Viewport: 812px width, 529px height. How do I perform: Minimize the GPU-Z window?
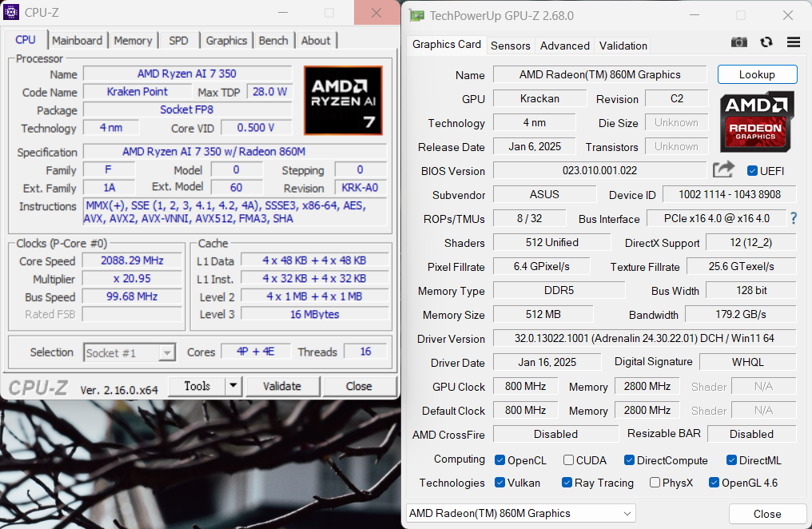(x=695, y=15)
